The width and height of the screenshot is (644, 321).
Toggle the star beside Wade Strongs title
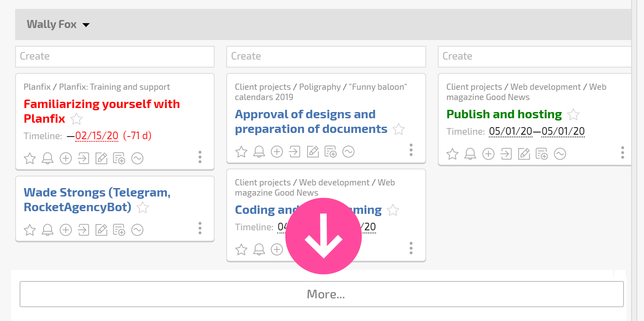(143, 207)
